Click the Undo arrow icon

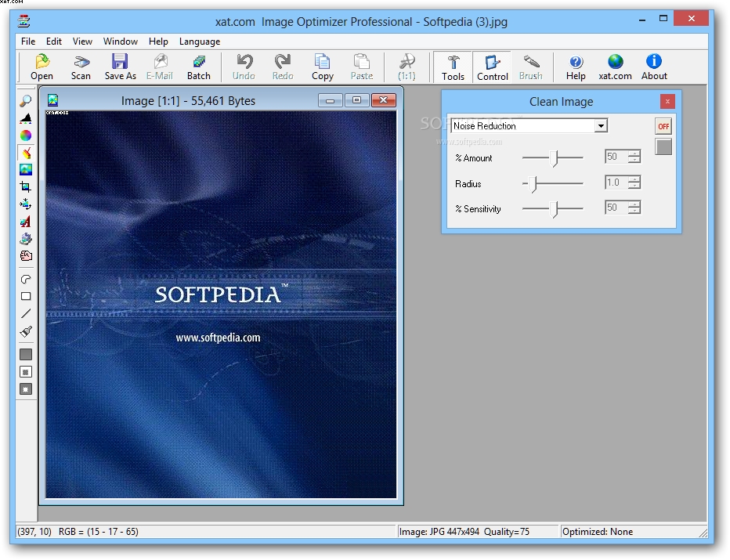[244, 61]
